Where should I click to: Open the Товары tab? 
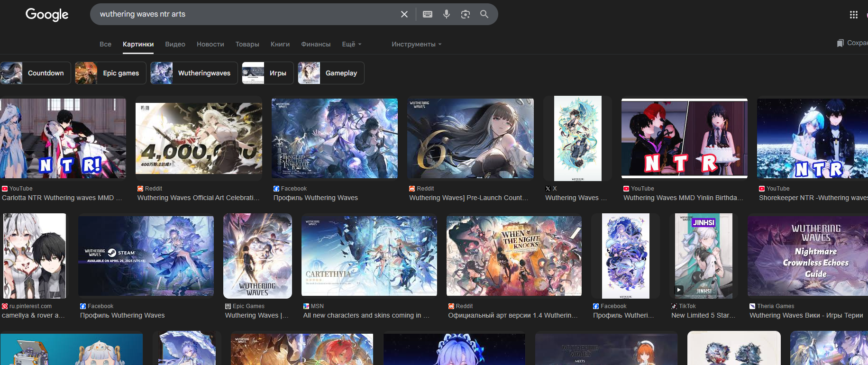tap(247, 44)
